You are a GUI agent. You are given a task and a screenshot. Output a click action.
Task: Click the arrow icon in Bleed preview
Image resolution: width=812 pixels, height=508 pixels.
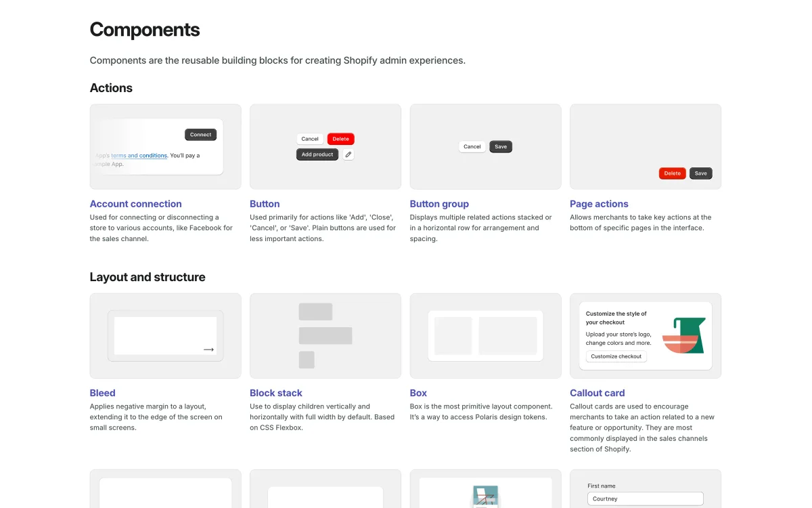tap(208, 350)
